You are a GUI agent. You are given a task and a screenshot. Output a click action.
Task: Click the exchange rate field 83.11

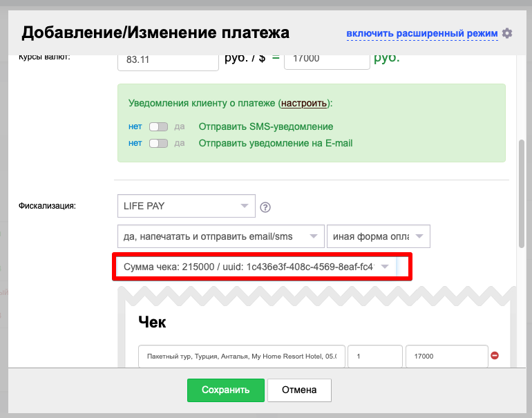point(168,61)
